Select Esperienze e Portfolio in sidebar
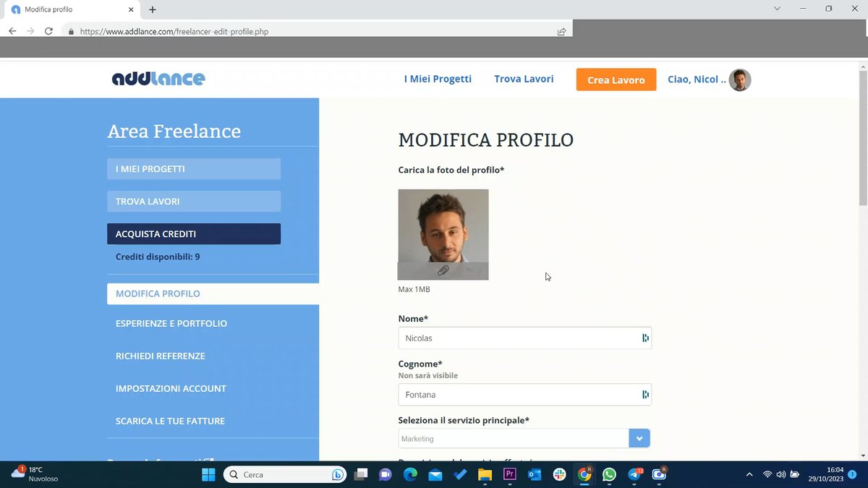Viewport: 868px width, 488px height. click(171, 323)
